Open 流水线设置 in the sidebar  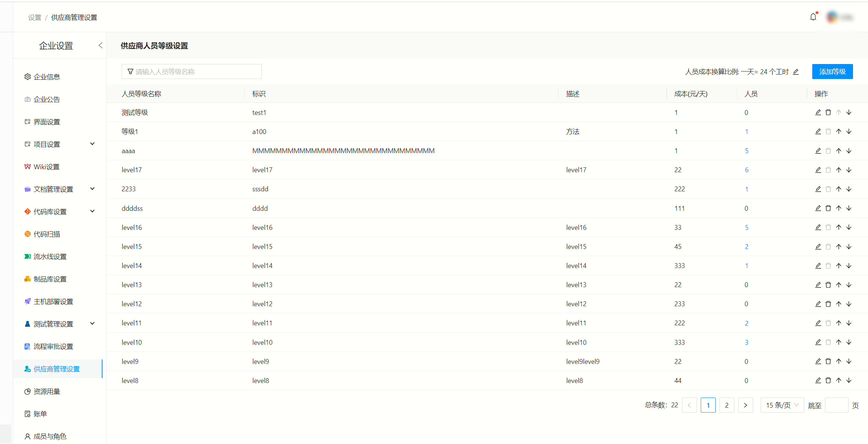(x=50, y=256)
